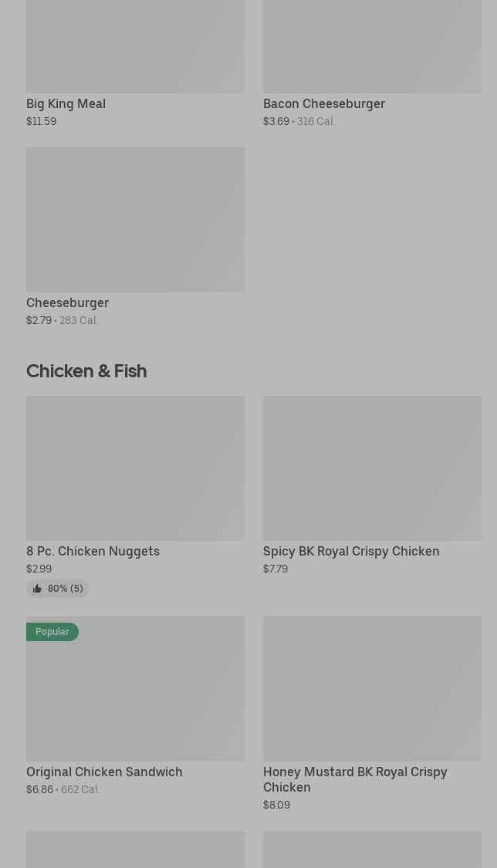The height and width of the screenshot is (868, 497).
Task: Select the Bacon Cheeseburger image
Action: click(x=372, y=46)
